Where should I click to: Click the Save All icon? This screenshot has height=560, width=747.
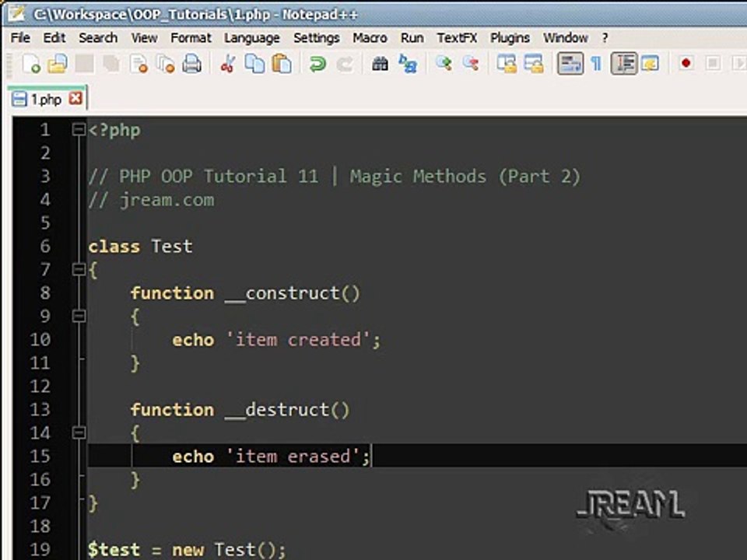[111, 63]
